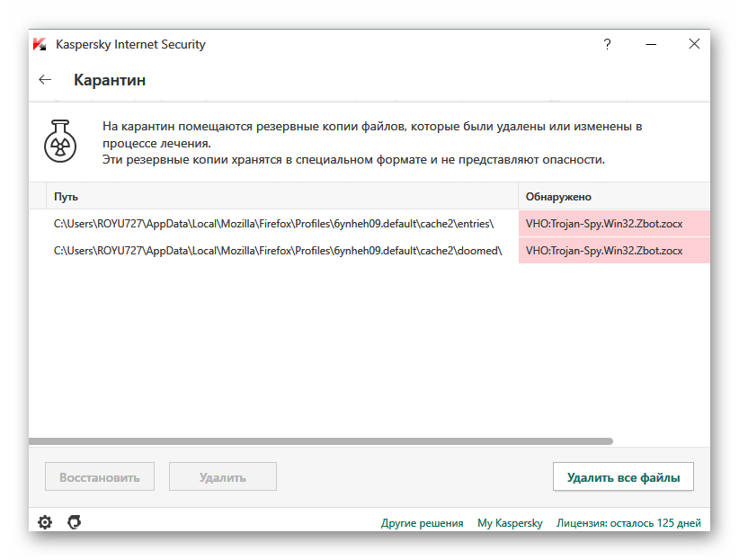Click the horizontal scrollbar of the quarantine list
This screenshot has width=739, height=560.
pos(320,441)
